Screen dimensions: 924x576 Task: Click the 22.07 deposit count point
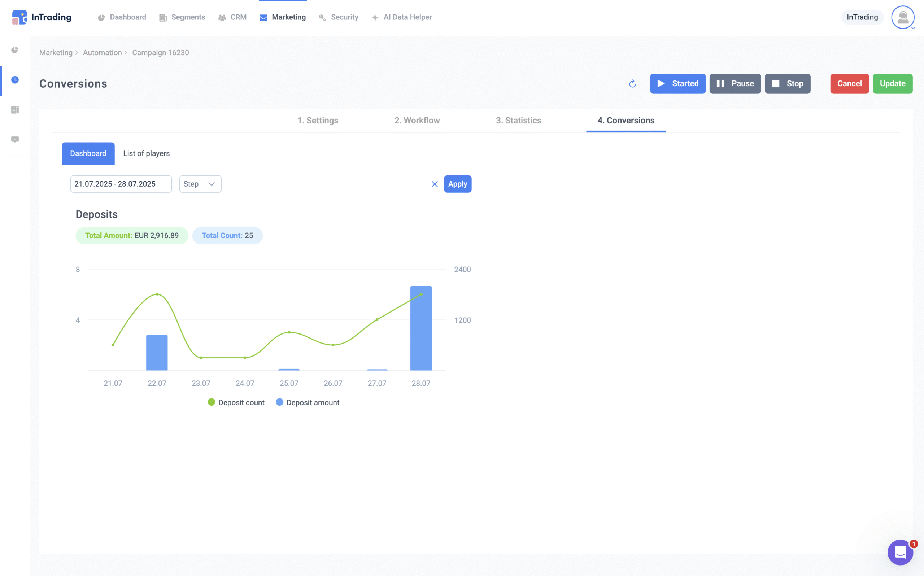157,294
